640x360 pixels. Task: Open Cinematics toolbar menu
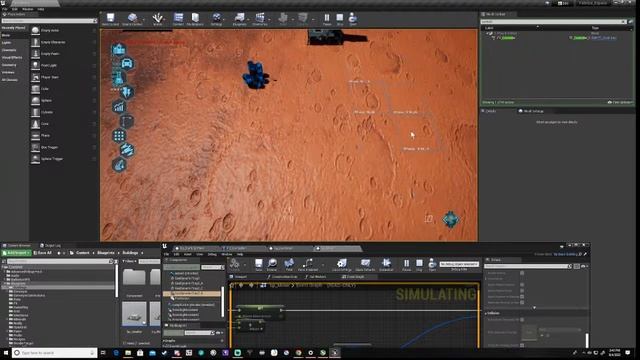click(x=260, y=19)
